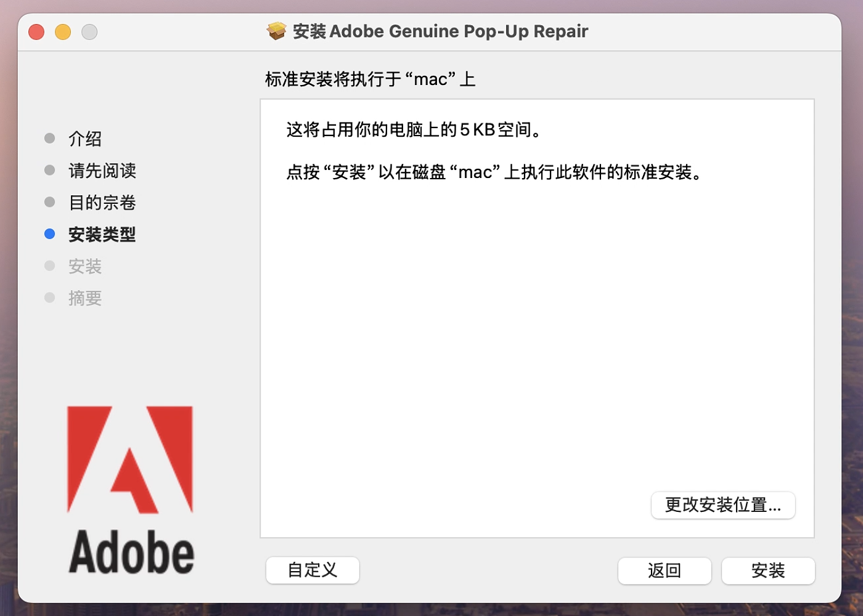The width and height of the screenshot is (863, 616).
Task: Click the dimmed 摘要 step
Action: [84, 299]
